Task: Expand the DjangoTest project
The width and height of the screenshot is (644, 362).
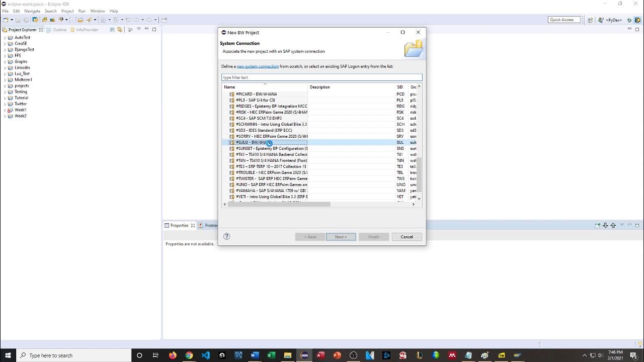Action: (x=5, y=50)
